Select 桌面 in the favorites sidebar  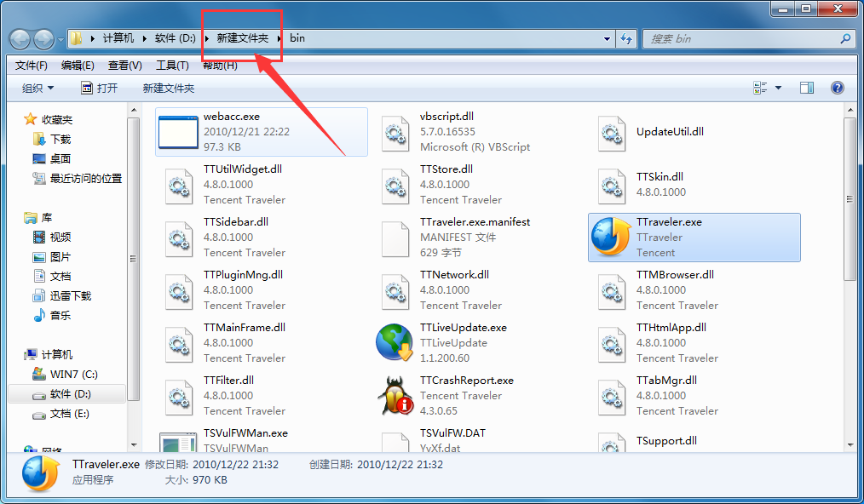point(60,158)
